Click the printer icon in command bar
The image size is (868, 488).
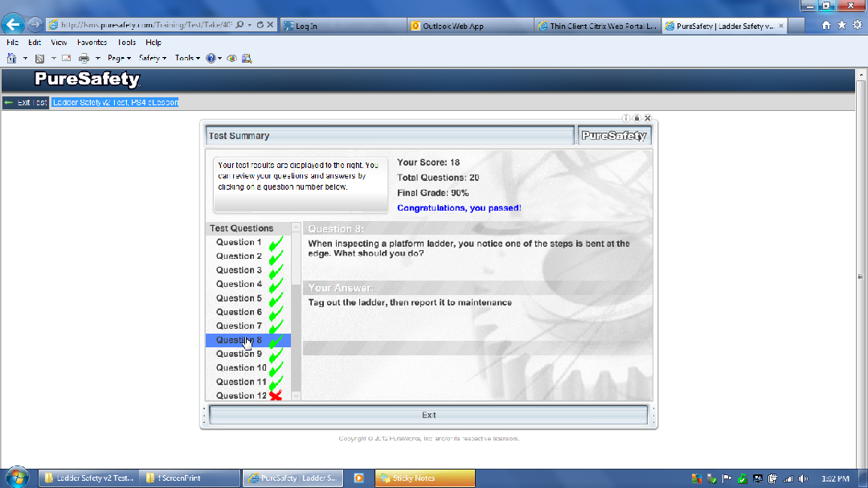pos(84,58)
